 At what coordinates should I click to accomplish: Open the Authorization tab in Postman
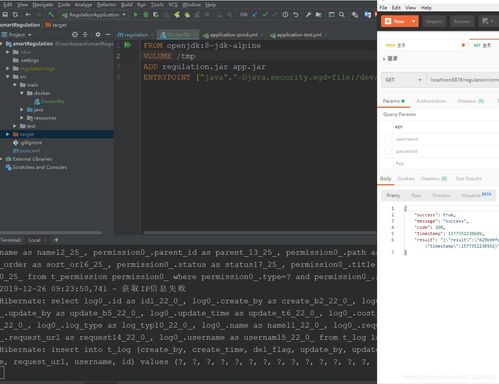[x=431, y=101]
